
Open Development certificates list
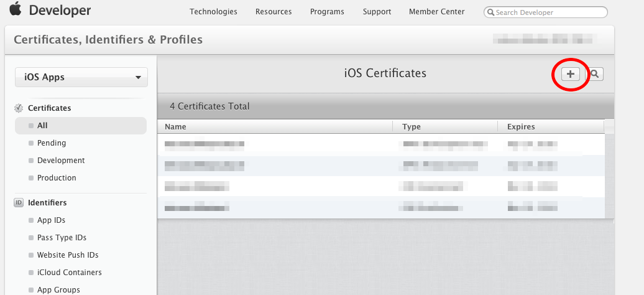tap(61, 161)
